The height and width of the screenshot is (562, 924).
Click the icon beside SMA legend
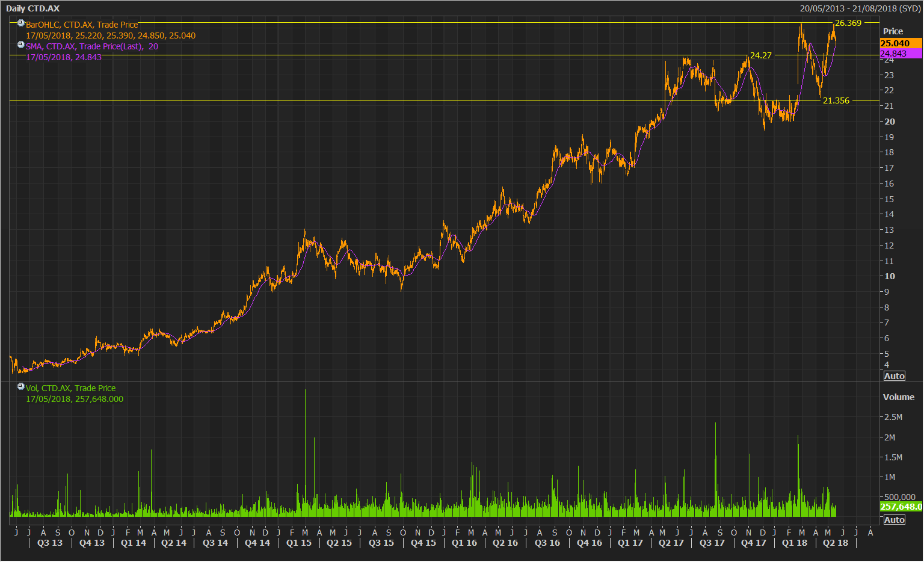20,45
